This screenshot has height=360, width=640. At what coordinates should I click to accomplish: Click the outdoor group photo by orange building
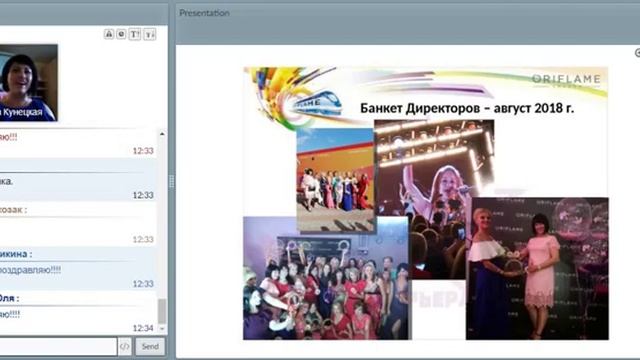pyautogui.click(x=335, y=181)
